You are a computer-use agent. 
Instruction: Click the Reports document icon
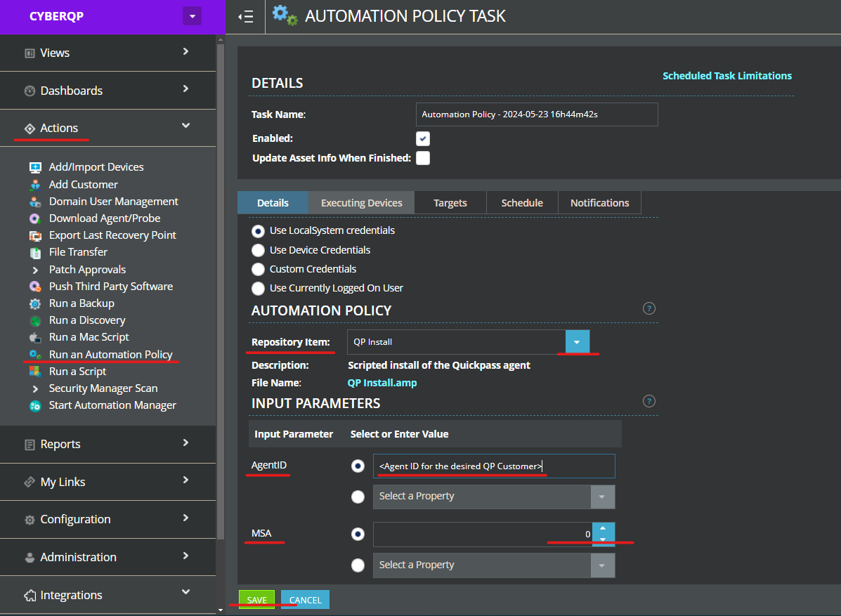pos(30,445)
